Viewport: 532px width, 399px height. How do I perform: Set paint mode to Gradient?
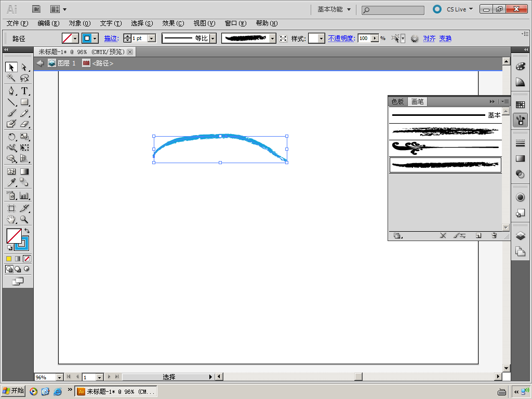18,259
